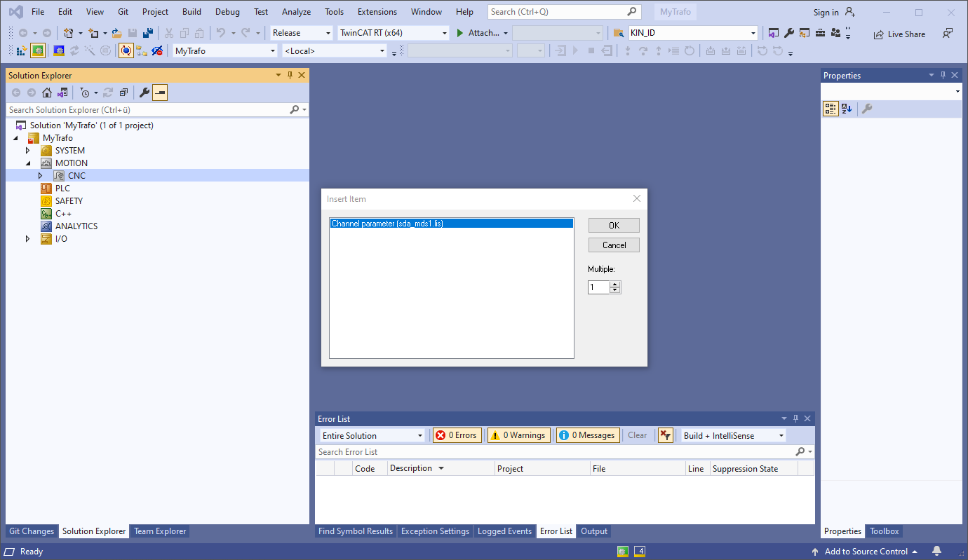Expand the CNC node in Solution Explorer
The height and width of the screenshot is (560, 968).
coord(41,175)
